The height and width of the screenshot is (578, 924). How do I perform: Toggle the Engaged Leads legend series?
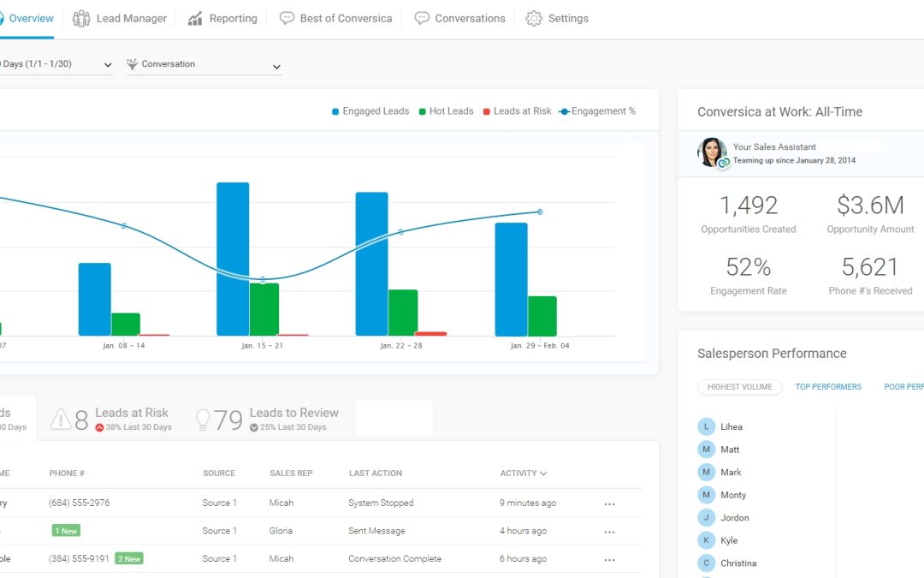coord(370,110)
